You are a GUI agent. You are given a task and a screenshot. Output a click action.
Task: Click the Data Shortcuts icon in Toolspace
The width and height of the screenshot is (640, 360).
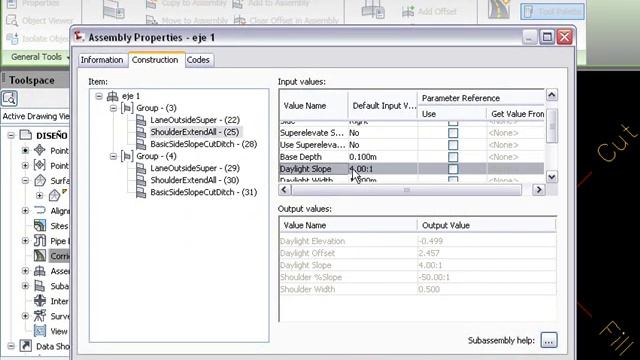(26, 346)
